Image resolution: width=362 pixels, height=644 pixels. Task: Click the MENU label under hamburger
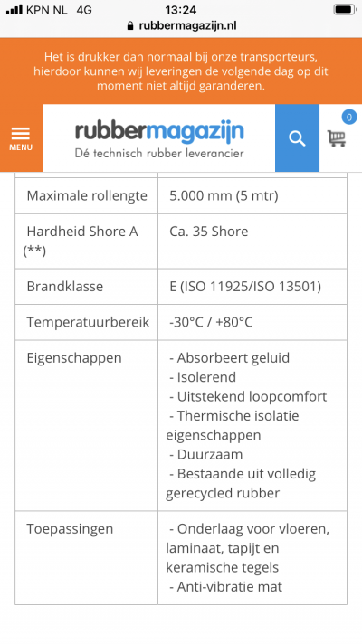21,147
